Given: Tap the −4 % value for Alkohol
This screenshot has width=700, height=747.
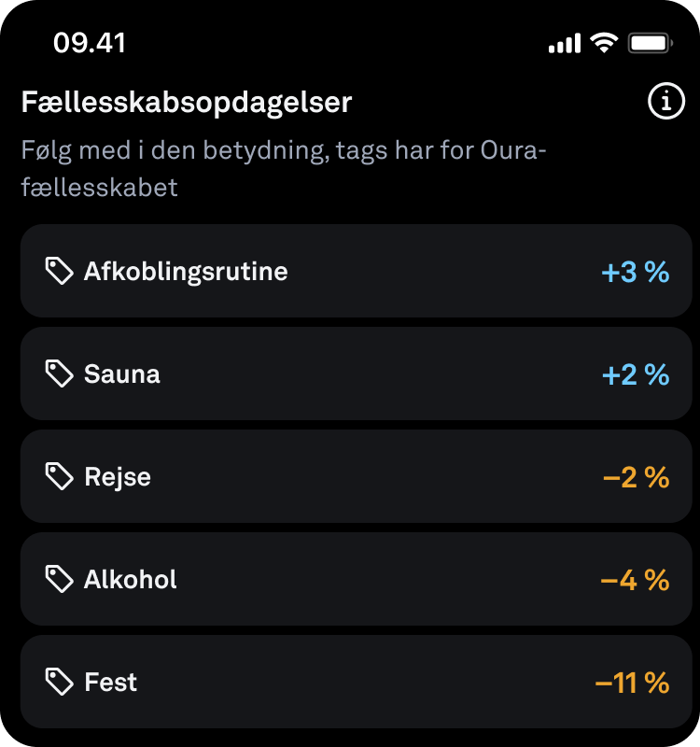Looking at the screenshot, I should click(x=636, y=580).
